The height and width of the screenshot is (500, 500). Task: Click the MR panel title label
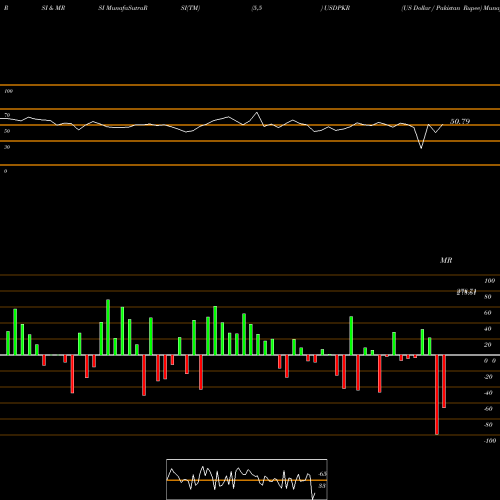click(446, 260)
